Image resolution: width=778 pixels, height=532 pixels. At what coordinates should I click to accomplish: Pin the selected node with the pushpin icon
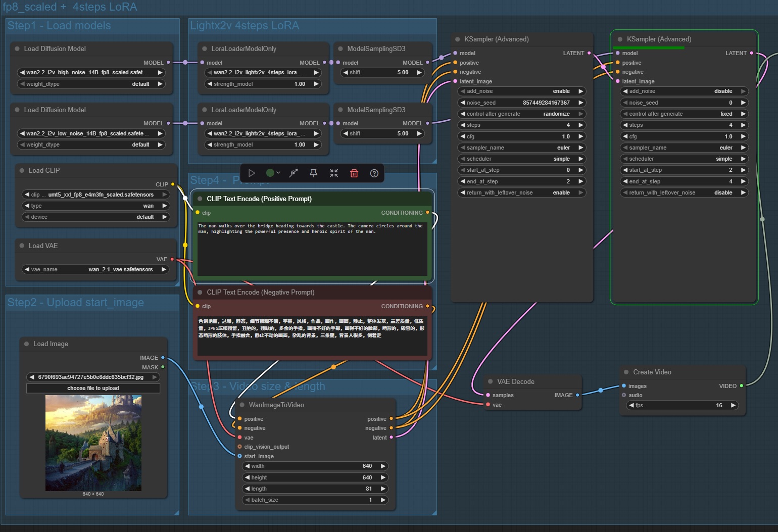(314, 173)
